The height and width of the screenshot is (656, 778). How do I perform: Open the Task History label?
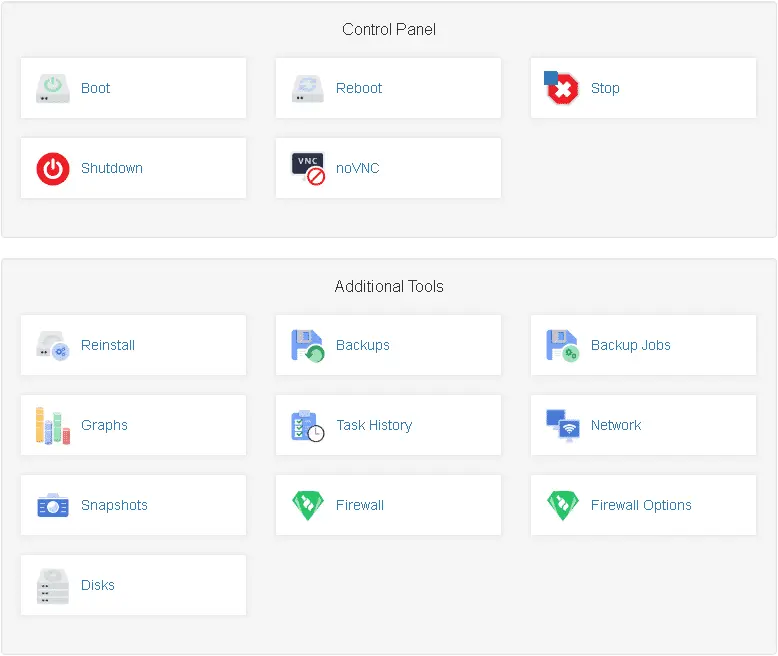374,425
